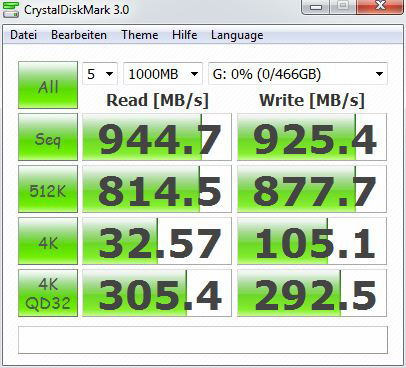
Task: Open the Bearbeiten menu
Action: tap(79, 35)
